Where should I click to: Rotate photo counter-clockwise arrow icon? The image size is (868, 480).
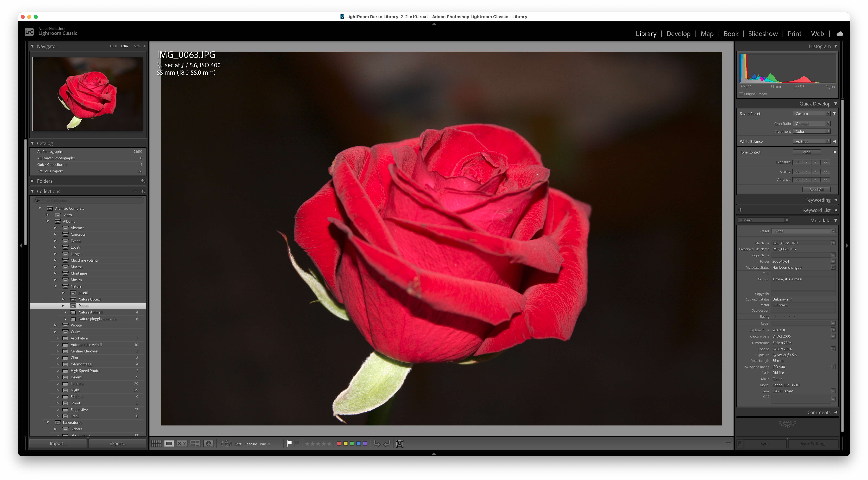click(377, 444)
